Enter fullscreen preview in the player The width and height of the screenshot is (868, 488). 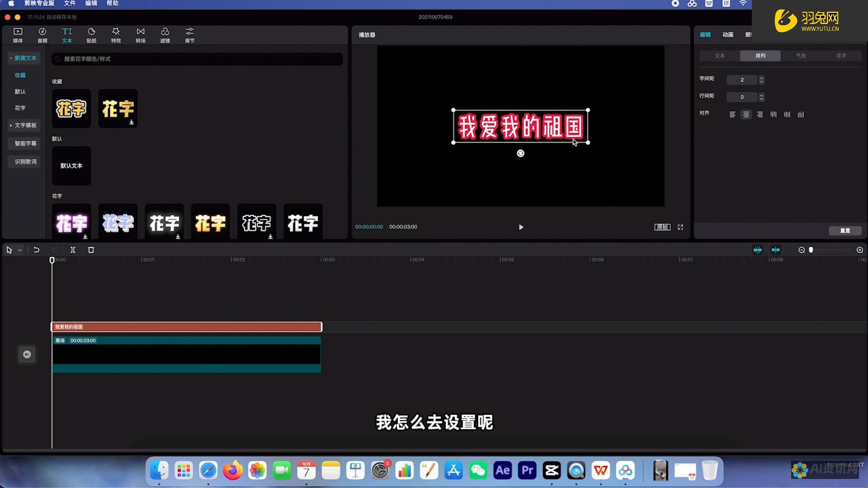click(680, 227)
